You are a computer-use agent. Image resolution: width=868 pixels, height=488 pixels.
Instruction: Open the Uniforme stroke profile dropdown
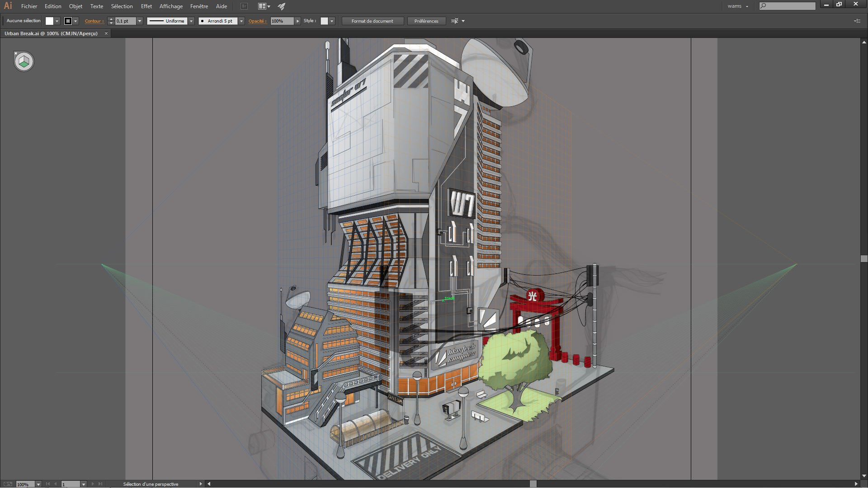[191, 21]
